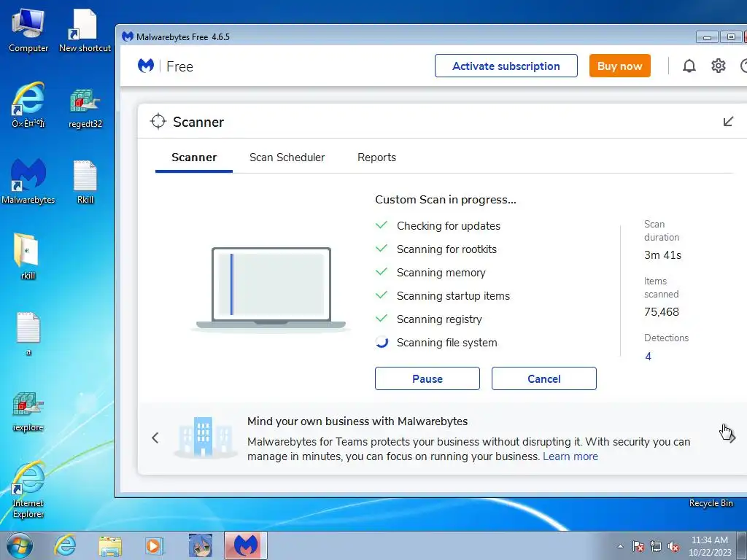Screen dimensions: 747x560
Task: Click the "Custom Scan in progress..." heading
Action: (446, 200)
